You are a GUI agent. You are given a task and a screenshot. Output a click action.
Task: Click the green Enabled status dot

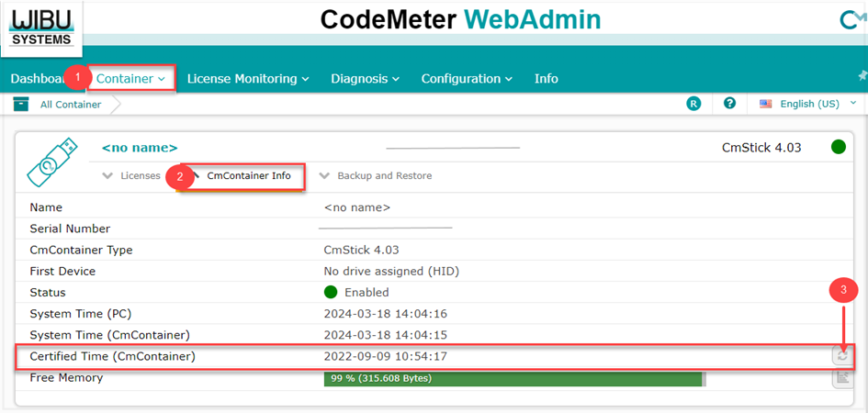click(331, 292)
